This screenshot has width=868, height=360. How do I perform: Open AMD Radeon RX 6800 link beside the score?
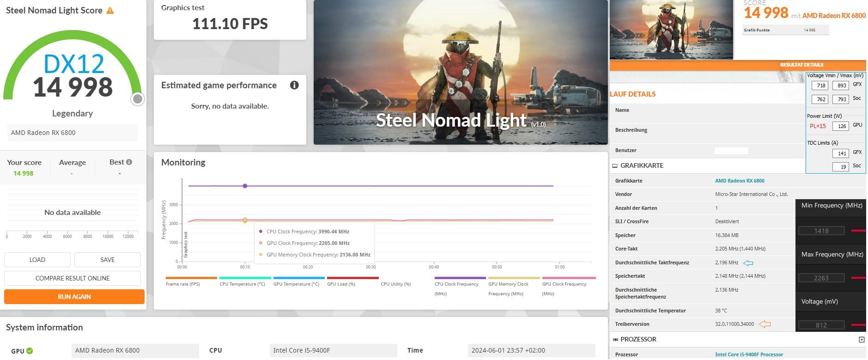point(834,15)
